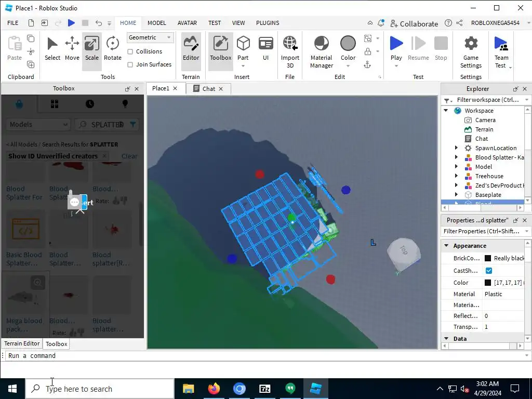Open the Models category dropdown

coord(38,125)
